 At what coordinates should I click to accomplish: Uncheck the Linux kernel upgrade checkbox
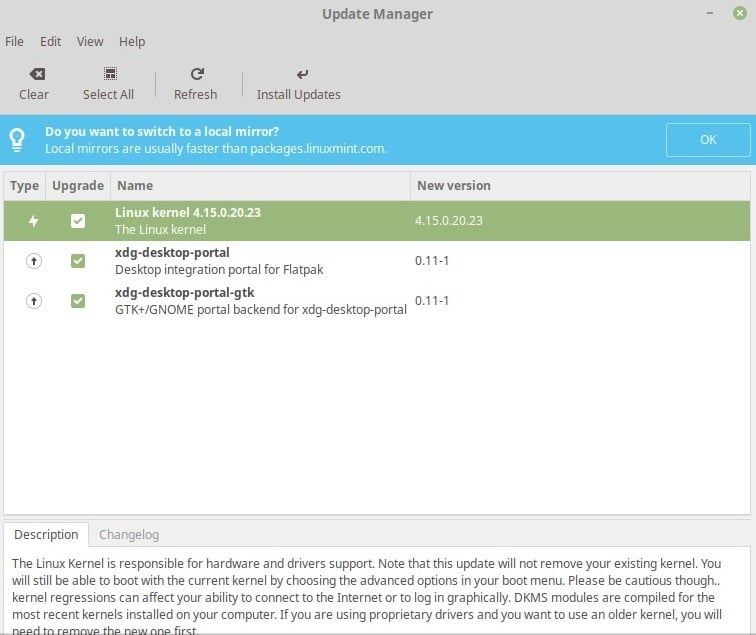pos(78,221)
